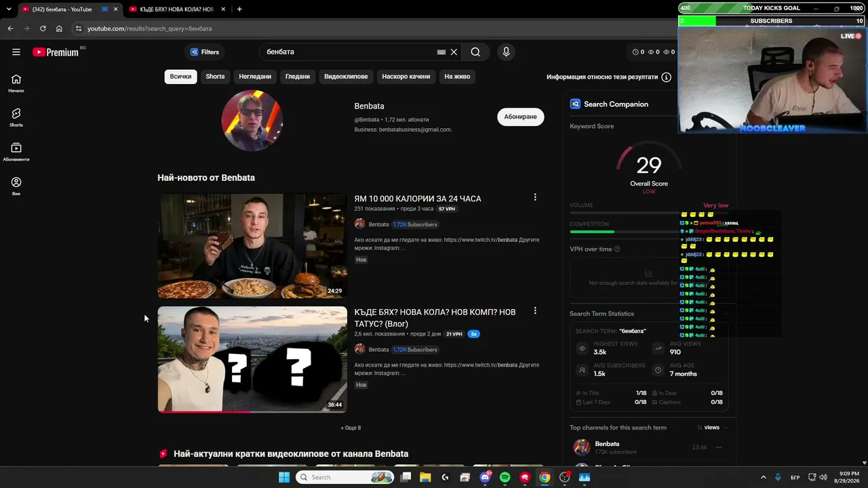Subscribe with the Абониране button
The height and width of the screenshot is (488, 868).
click(521, 117)
